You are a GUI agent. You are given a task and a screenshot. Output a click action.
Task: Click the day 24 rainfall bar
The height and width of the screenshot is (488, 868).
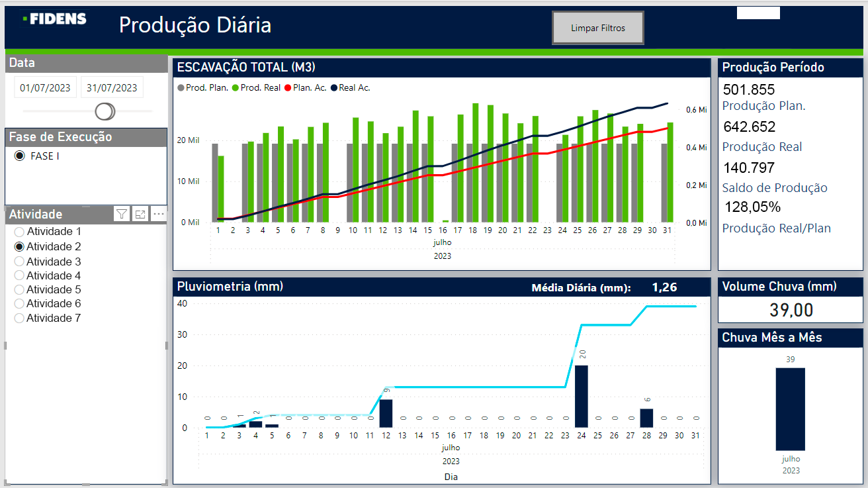[x=582, y=396]
